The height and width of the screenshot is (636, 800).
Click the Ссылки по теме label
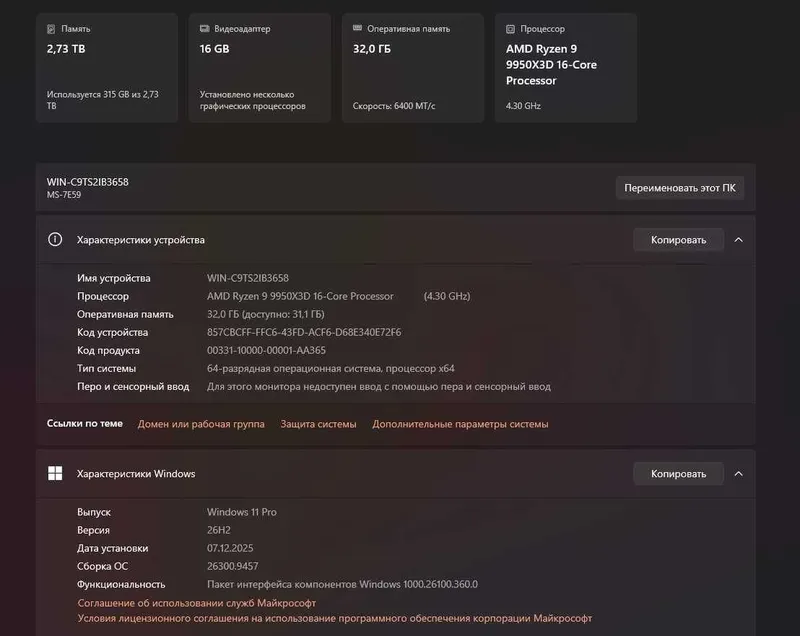tap(85, 423)
